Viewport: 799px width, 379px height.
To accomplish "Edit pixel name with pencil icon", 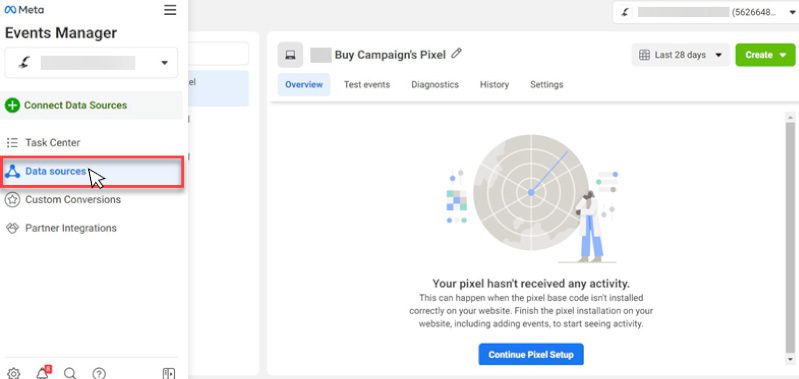I will [x=457, y=53].
